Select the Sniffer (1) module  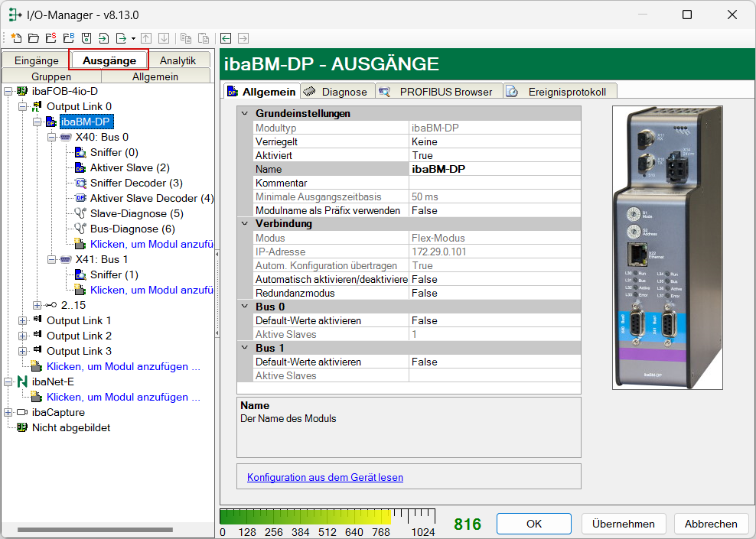114,274
